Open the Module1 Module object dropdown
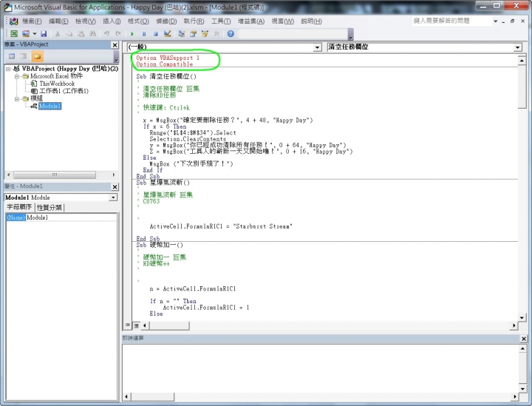 [x=113, y=197]
